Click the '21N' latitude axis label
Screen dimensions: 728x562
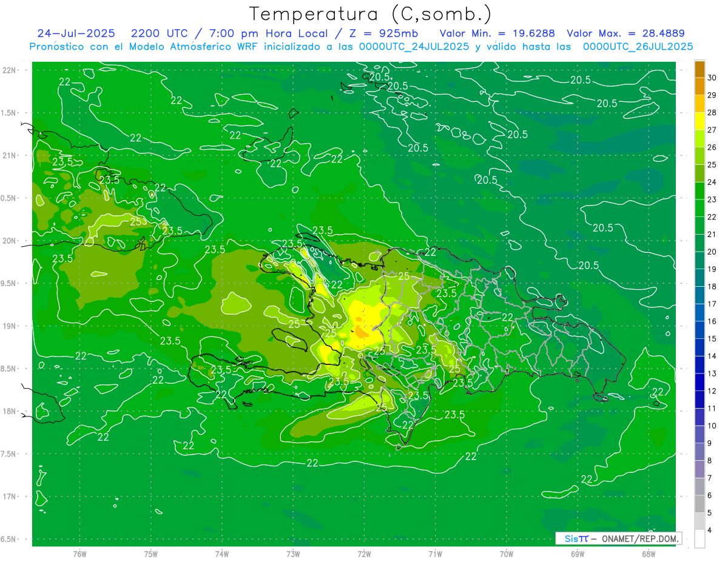coord(9,155)
